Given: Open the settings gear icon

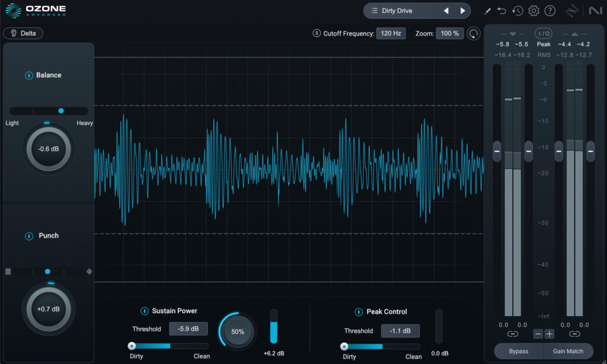Looking at the screenshot, I should [534, 11].
